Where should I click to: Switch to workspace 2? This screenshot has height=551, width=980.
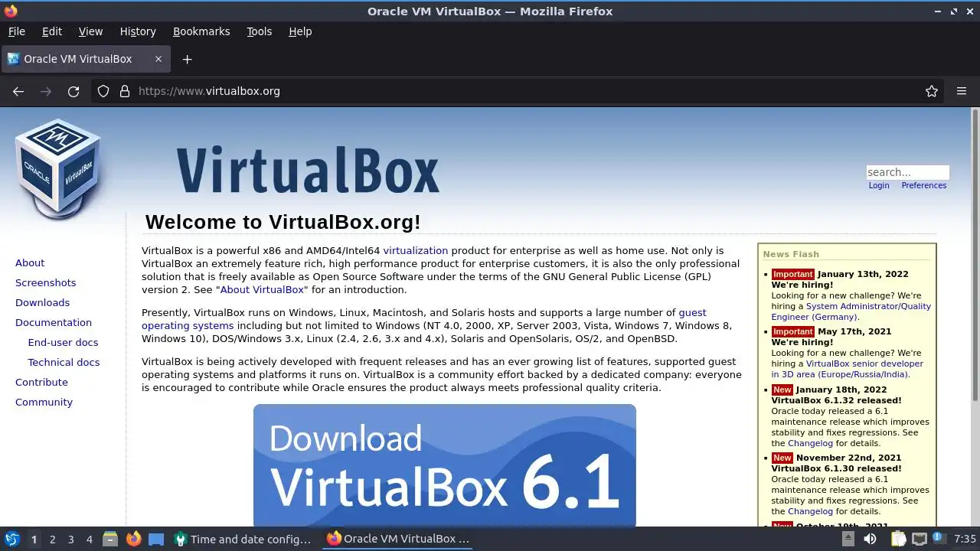[52, 539]
